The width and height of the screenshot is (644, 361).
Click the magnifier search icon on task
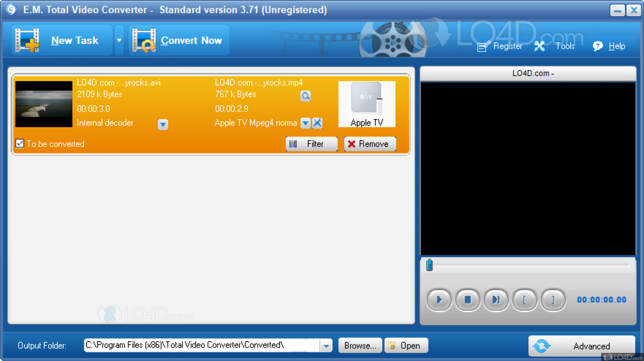[307, 96]
